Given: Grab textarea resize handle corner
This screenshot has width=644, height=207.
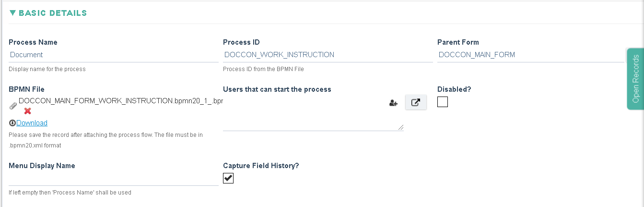Looking at the screenshot, I should (x=400, y=127).
